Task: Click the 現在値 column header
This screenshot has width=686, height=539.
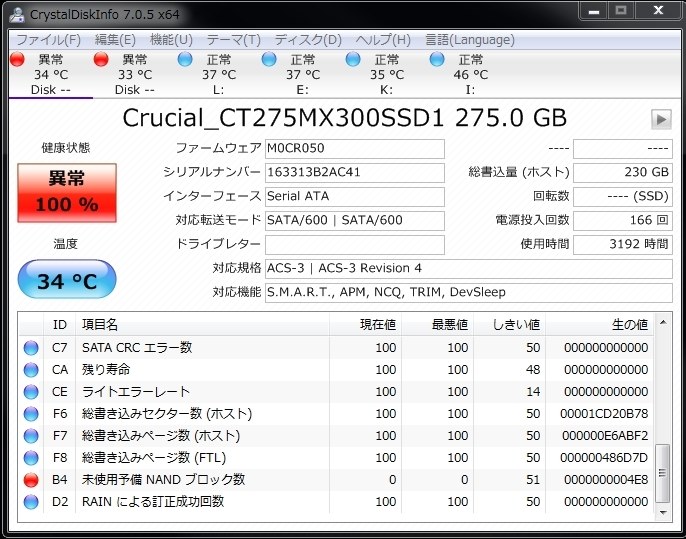Action: (x=365, y=325)
